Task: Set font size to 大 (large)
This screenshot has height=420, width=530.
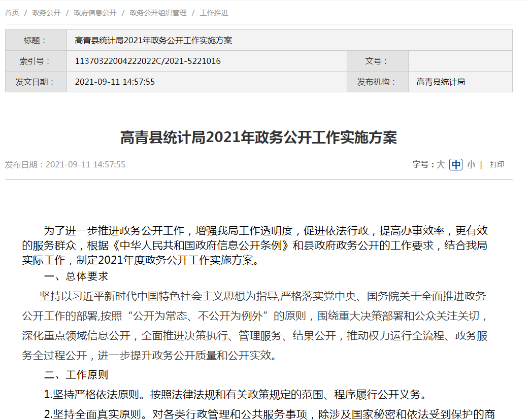Action: click(441, 164)
